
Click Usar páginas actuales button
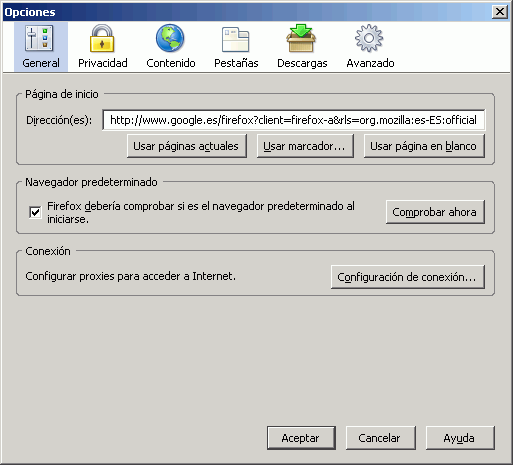187,146
